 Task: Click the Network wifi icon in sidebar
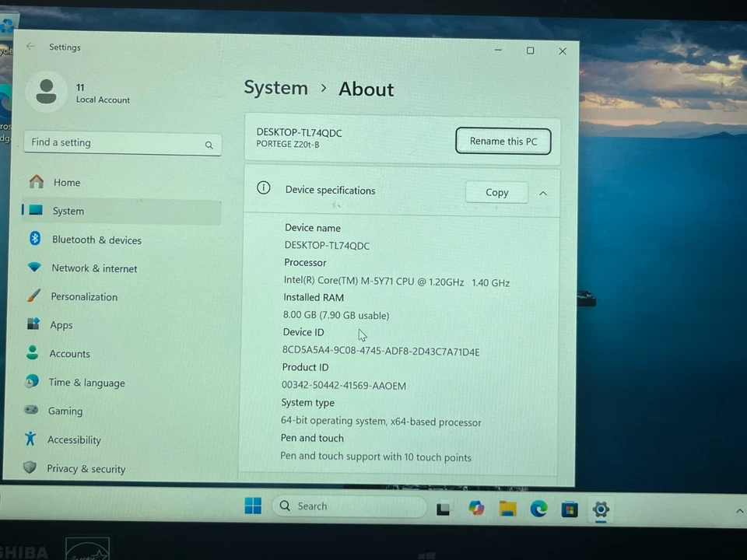34,267
